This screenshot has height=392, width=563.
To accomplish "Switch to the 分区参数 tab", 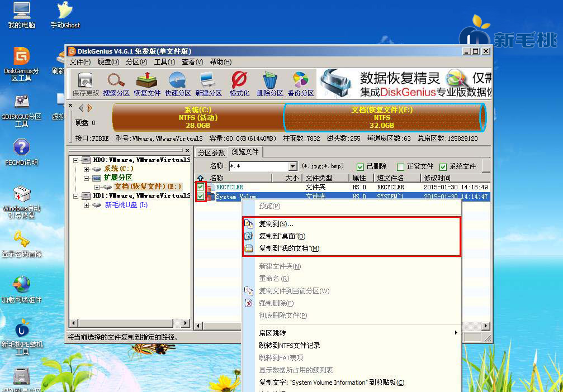I will coord(211,152).
